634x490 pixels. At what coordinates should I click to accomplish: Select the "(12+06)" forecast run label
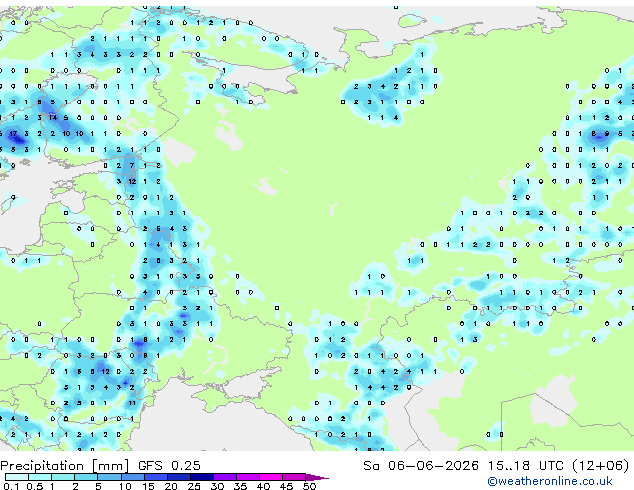click(601, 466)
